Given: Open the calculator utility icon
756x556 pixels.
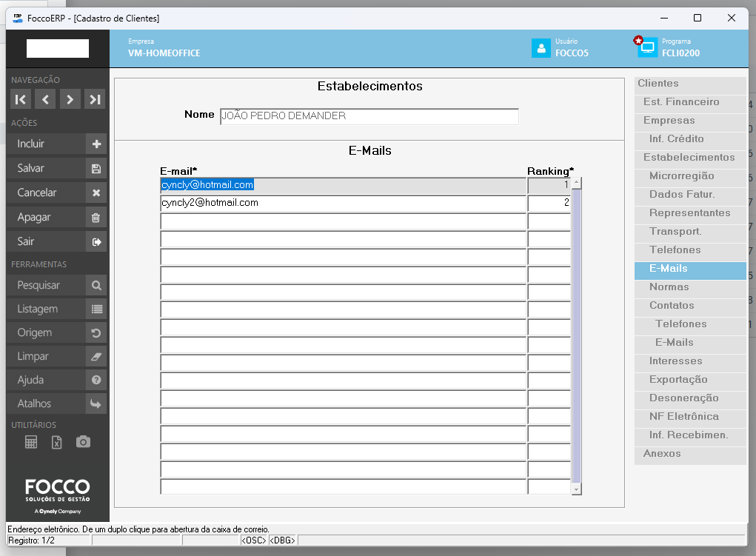Looking at the screenshot, I should [x=31, y=442].
